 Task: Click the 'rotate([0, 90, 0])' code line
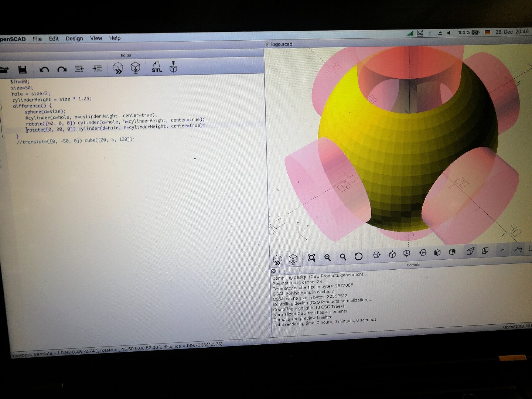click(115, 127)
